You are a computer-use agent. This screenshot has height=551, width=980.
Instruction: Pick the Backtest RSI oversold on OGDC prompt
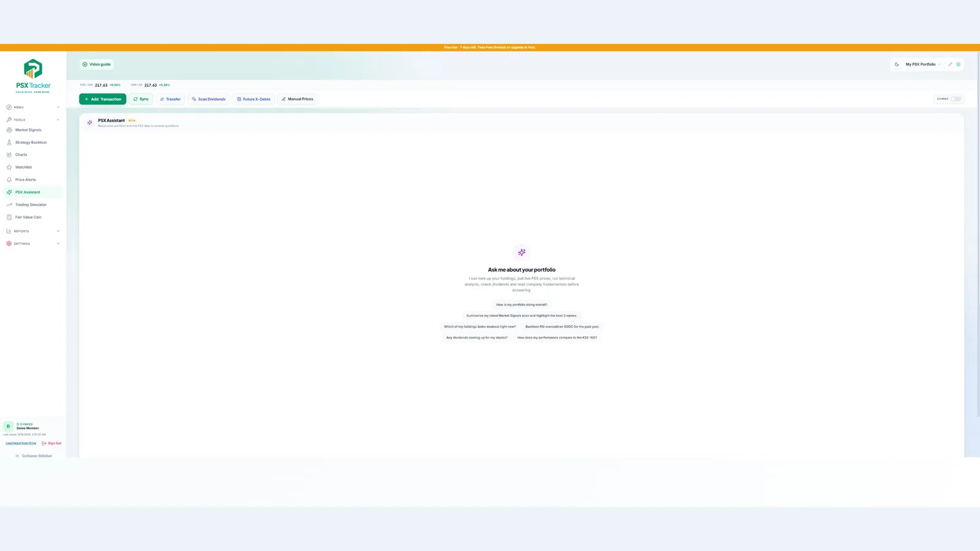[x=562, y=327]
